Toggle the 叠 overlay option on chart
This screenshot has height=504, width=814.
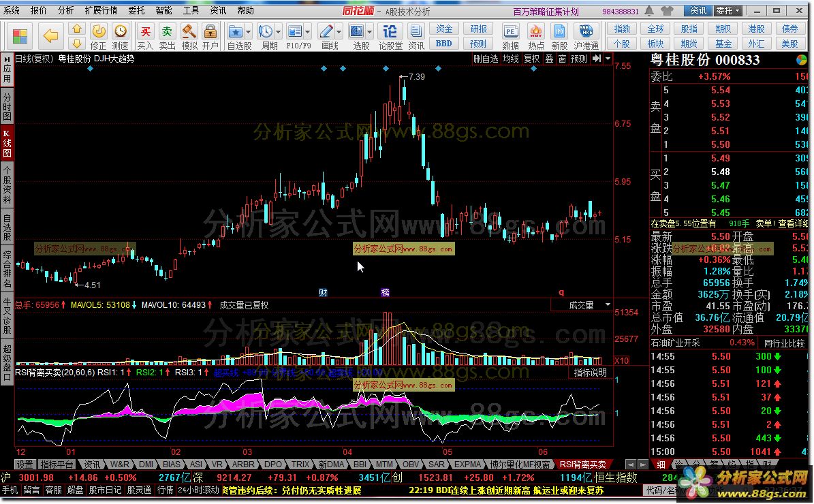click(x=549, y=59)
